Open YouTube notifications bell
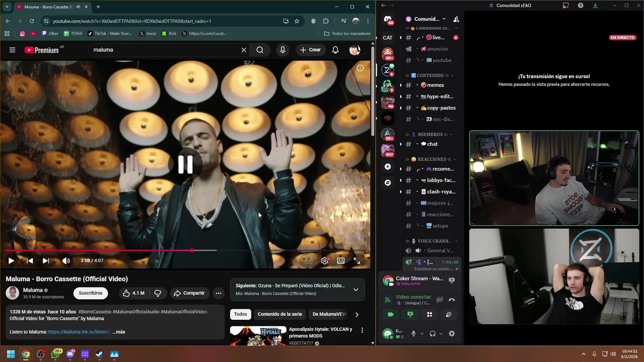 tap(335, 50)
